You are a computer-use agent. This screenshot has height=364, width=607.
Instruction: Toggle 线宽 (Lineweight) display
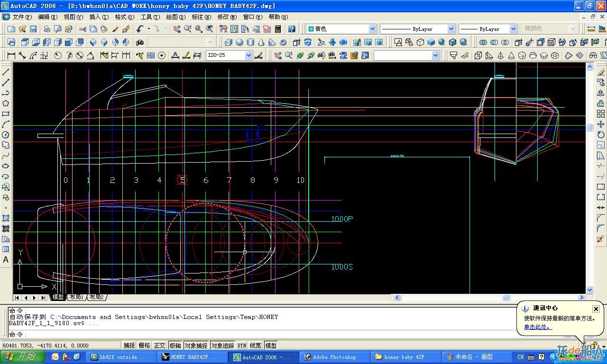[255, 346]
